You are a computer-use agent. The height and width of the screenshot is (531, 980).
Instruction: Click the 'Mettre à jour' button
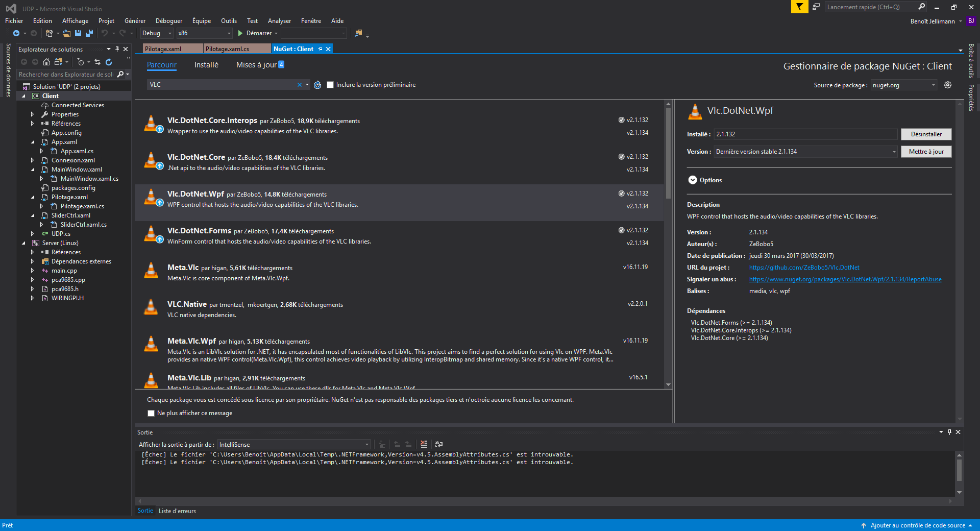pos(926,152)
